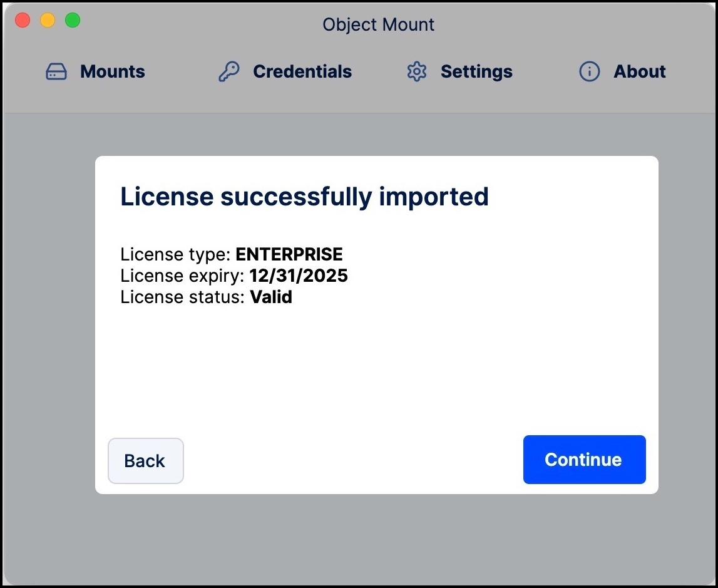Click the 'License successfully imported' heading
Screen dimensions: 718x588
click(304, 197)
